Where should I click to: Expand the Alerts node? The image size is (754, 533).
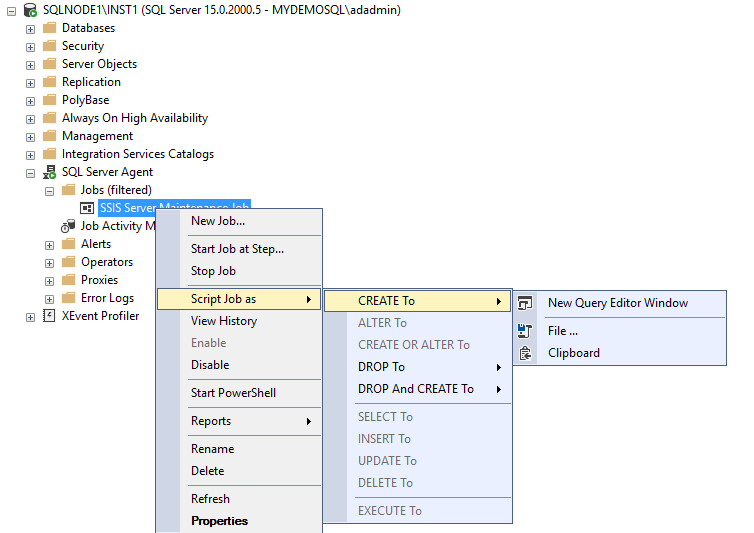coord(49,245)
